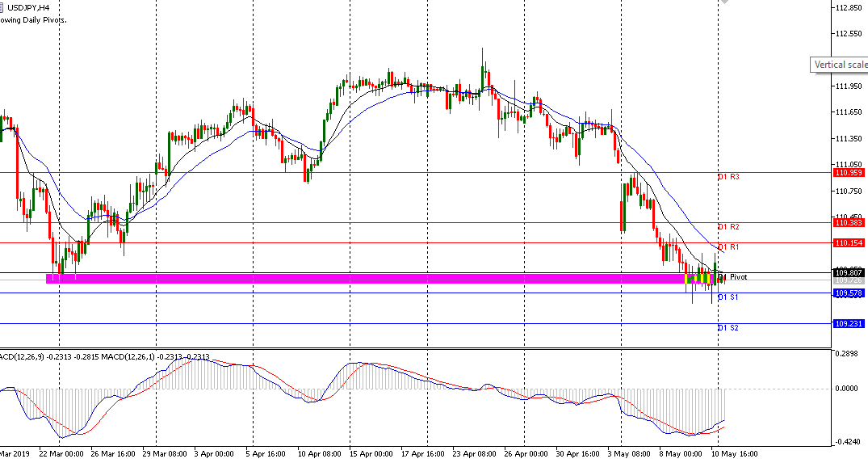
Task: Click the blue 109.231 price tag
Action: [x=848, y=323]
